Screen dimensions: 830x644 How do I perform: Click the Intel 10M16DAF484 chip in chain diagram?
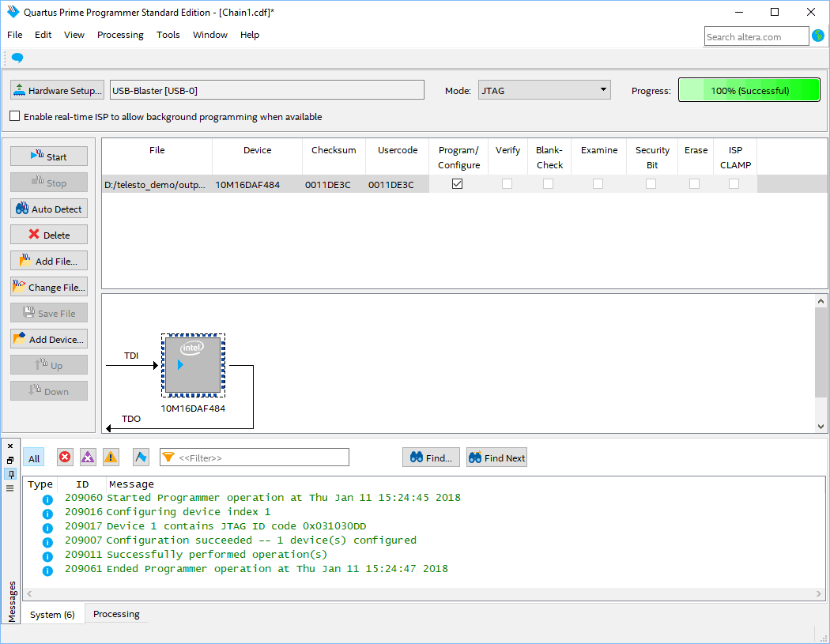coord(193,365)
